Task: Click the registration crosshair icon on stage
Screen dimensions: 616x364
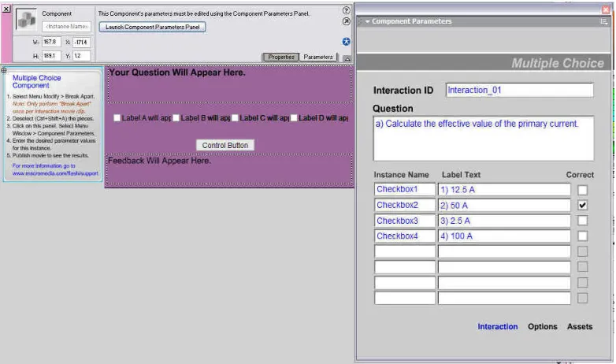Action: (3, 70)
